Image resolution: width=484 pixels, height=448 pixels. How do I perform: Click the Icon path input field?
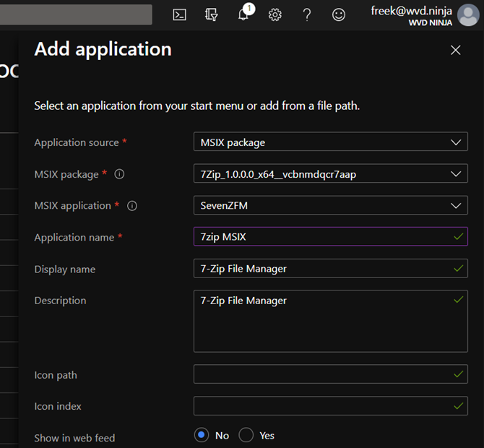point(331,374)
